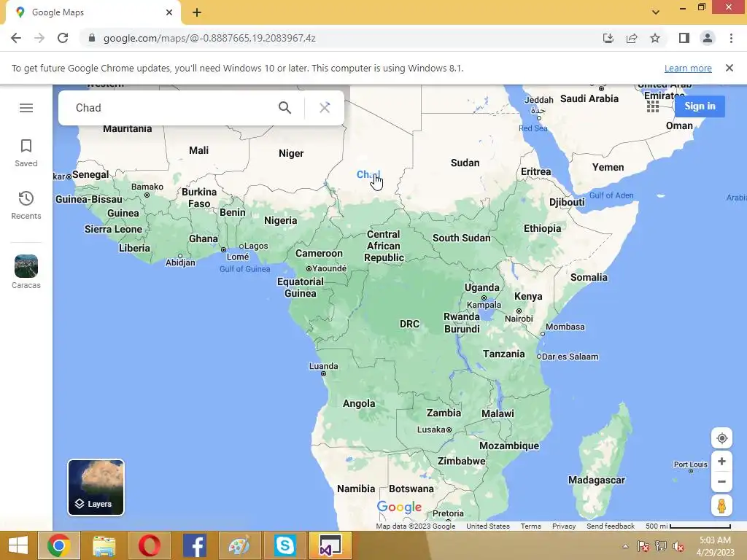Click the Google logo on map
The image size is (747, 560).
pos(399,507)
